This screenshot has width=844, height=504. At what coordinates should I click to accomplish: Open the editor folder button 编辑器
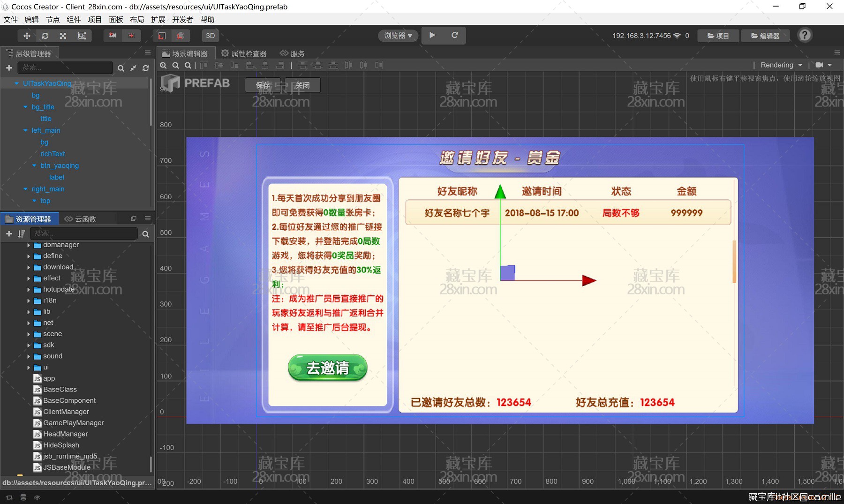(765, 36)
